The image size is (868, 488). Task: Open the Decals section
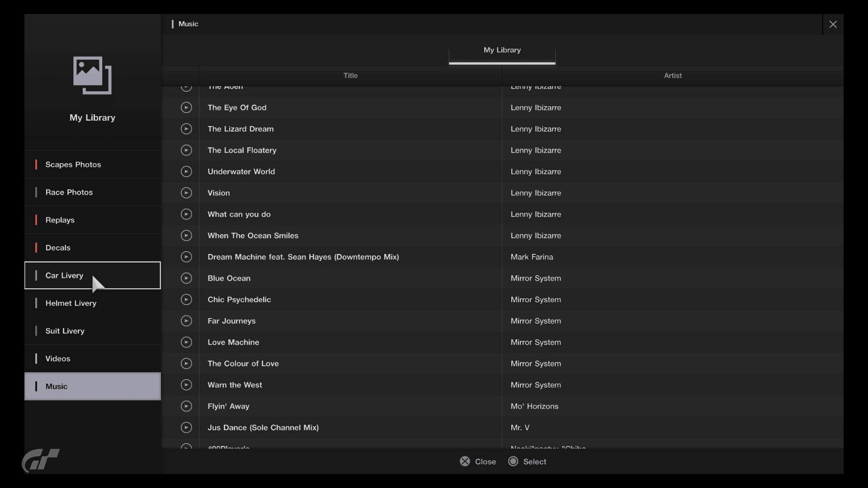93,248
